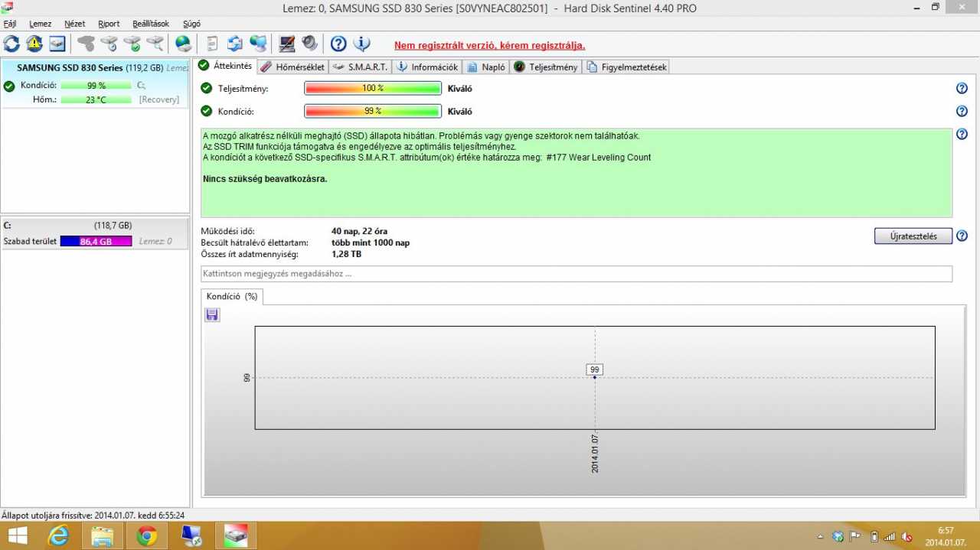
Task: Show hidden tray icons arrow
Action: pos(821,537)
